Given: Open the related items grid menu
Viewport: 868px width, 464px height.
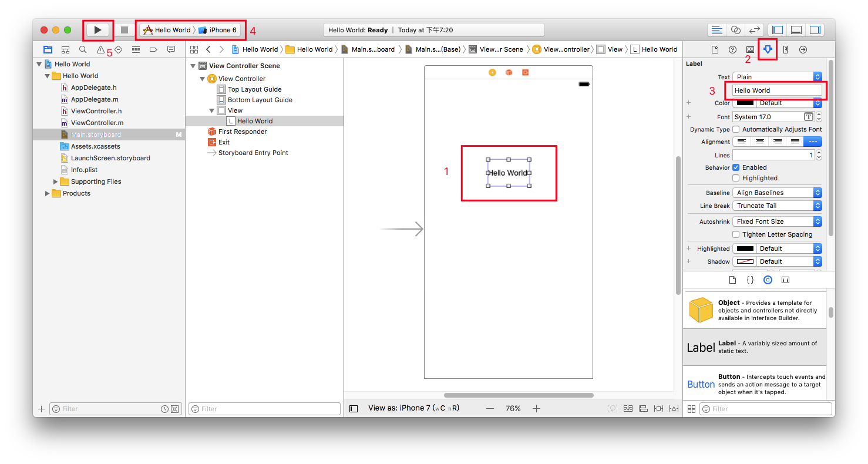Looking at the screenshot, I should click(194, 49).
